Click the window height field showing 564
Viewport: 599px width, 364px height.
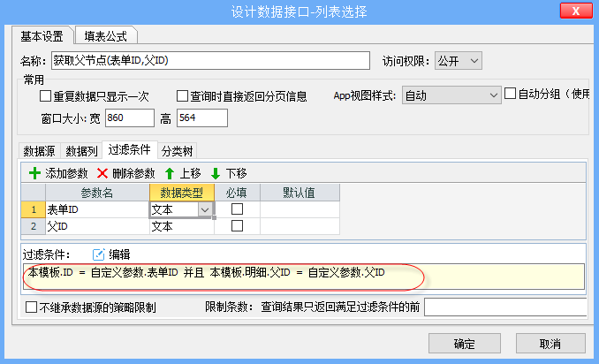pyautogui.click(x=202, y=118)
